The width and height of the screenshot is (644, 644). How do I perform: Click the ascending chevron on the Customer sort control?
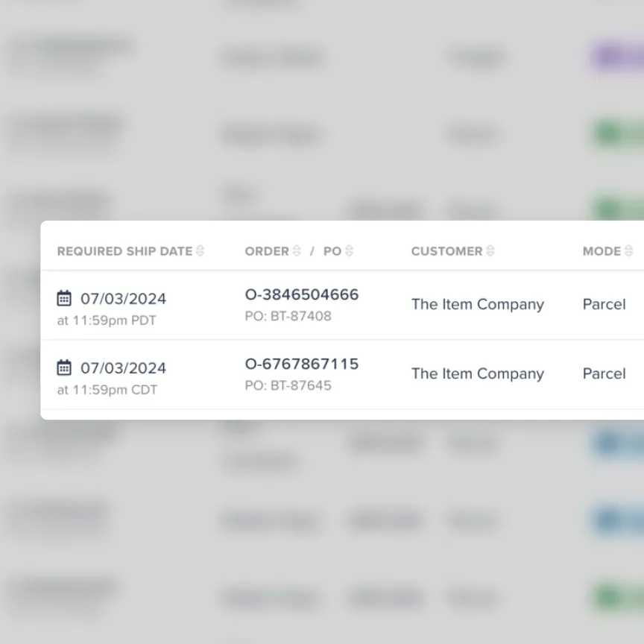[490, 248]
